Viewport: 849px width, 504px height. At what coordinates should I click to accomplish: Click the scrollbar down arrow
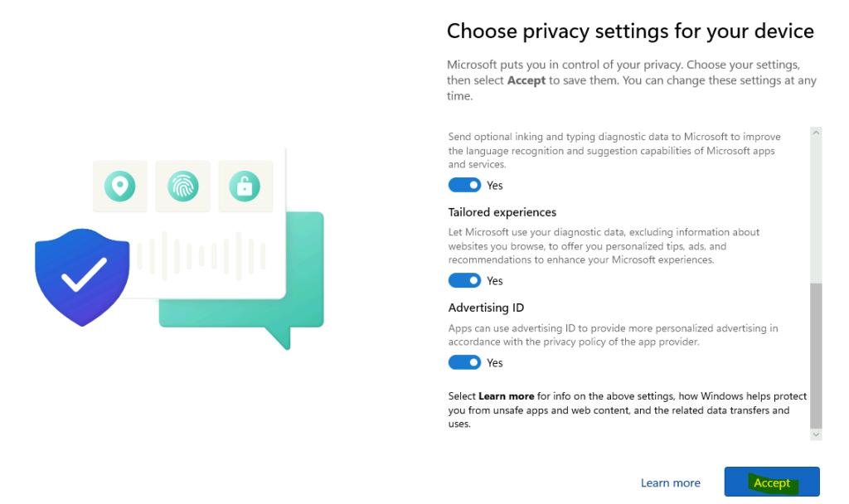(x=816, y=434)
